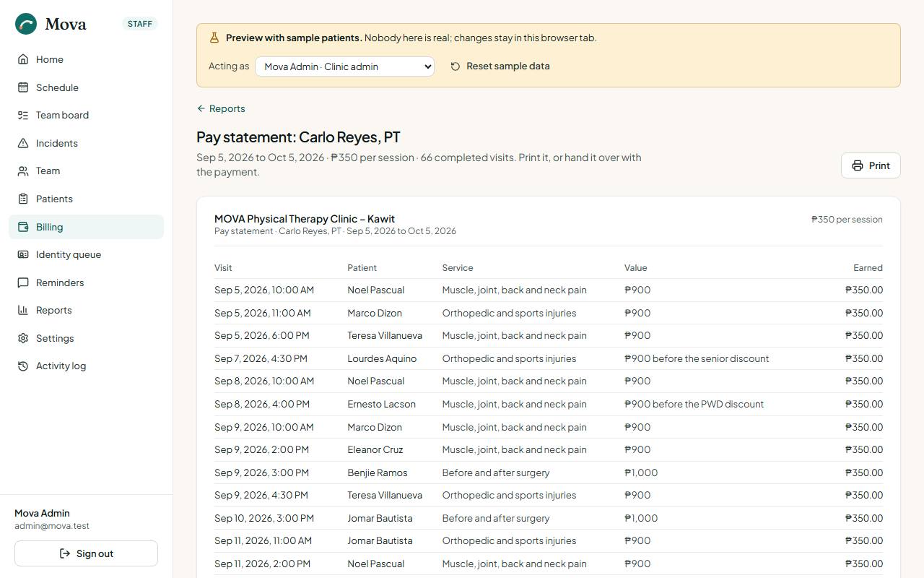Click patient name Eleanor Cruz
This screenshot has height=578, width=924.
click(375, 449)
